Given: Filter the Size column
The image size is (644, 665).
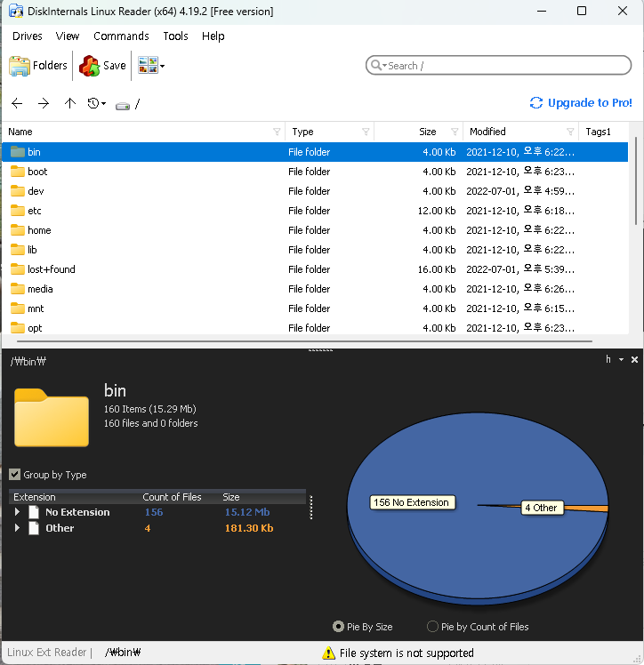Looking at the screenshot, I should click(455, 132).
